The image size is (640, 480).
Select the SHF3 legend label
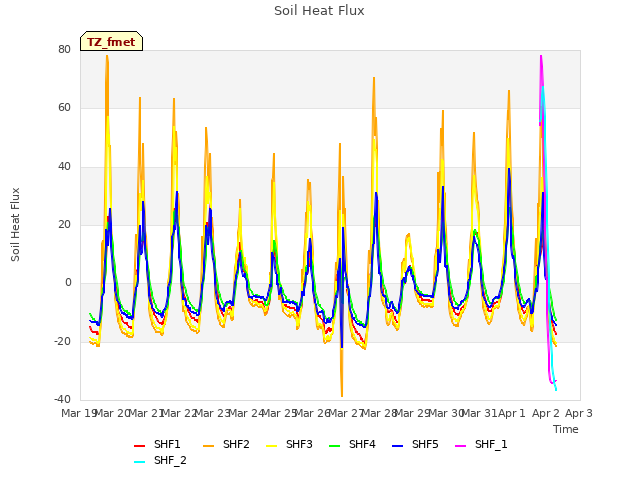tap(299, 444)
